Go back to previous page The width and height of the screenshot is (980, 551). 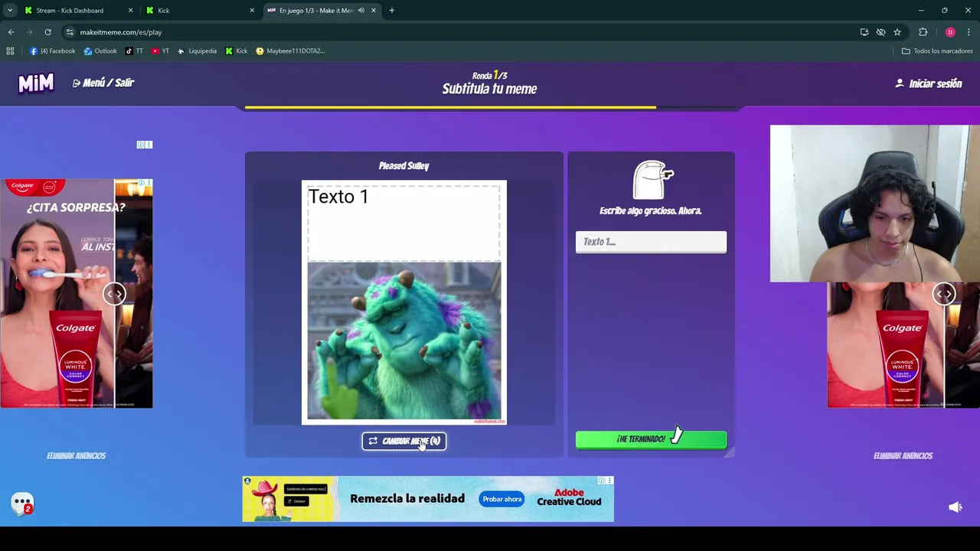click(11, 32)
